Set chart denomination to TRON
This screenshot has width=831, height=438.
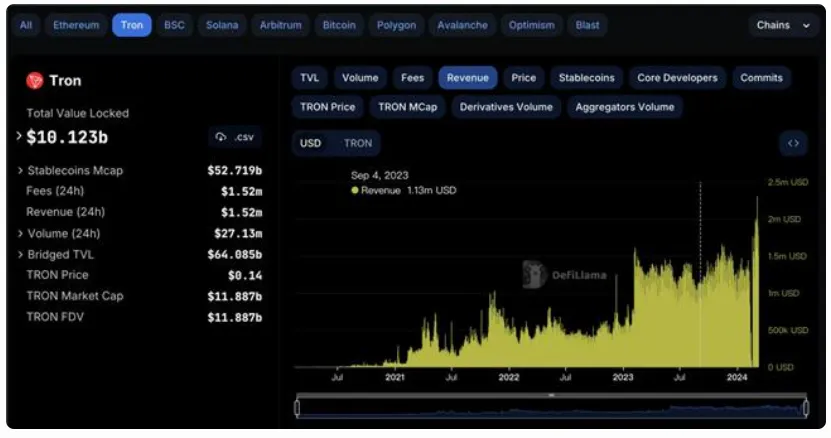click(358, 143)
